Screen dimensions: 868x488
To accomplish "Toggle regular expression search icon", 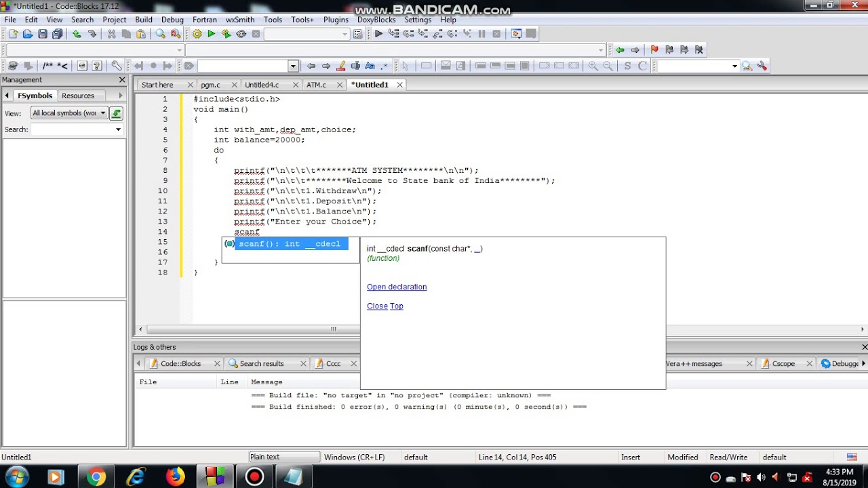I will 386,66.
